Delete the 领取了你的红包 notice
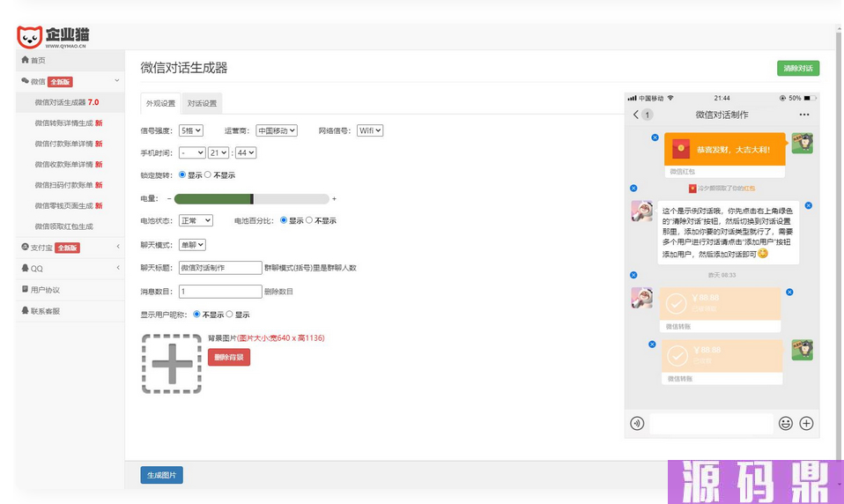Screen dimensions: 844x504 tap(633, 188)
